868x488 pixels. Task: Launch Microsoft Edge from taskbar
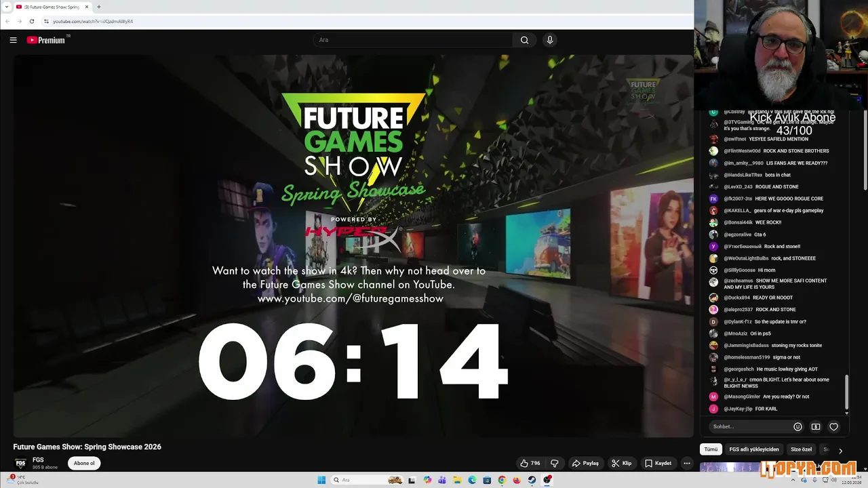pyautogui.click(x=472, y=480)
